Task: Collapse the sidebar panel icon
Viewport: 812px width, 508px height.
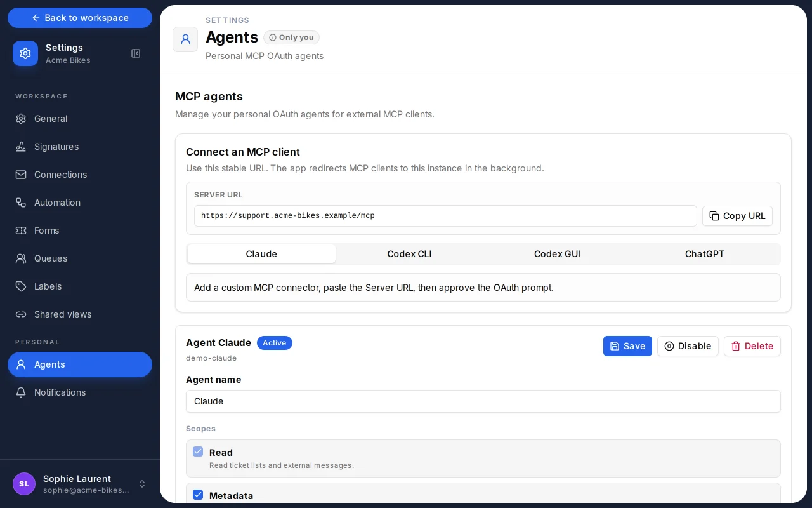Action: (136, 53)
